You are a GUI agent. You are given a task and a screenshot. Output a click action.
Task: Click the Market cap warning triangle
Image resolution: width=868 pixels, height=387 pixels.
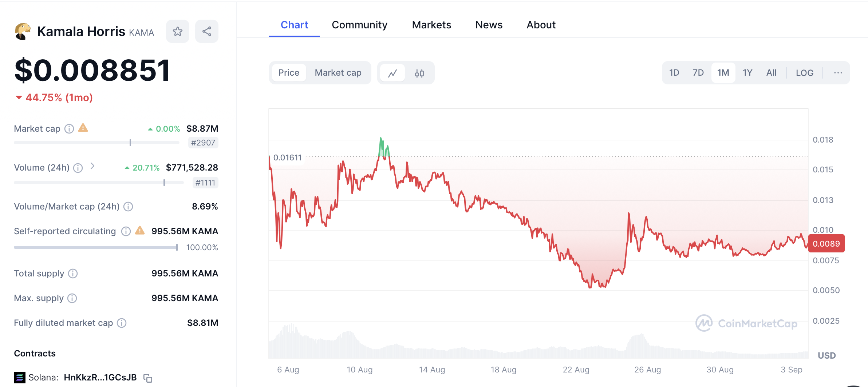pos(83,128)
